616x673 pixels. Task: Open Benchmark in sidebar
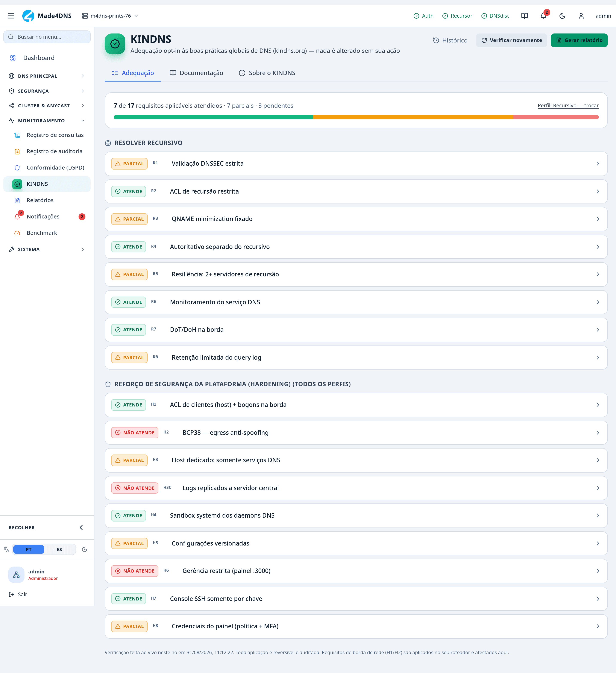click(47, 233)
